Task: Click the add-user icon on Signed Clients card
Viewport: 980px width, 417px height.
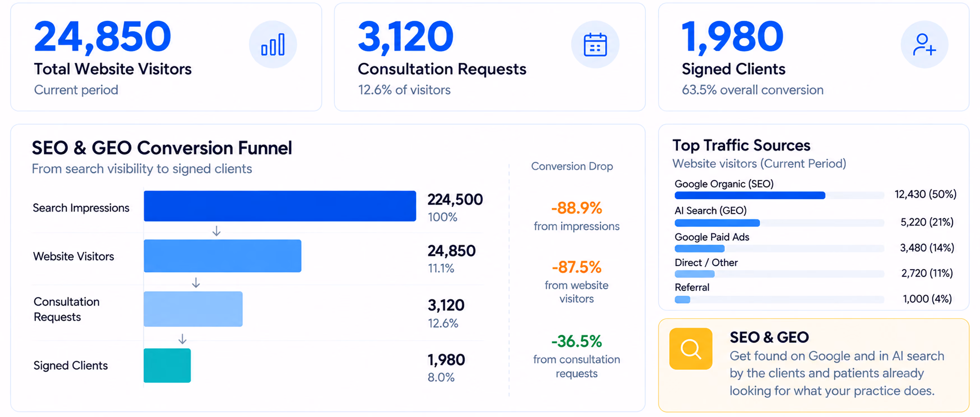Action: 924,45
